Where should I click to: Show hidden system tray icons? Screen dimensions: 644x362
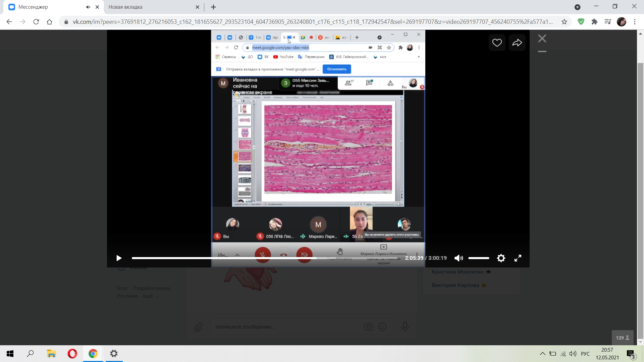[542, 354]
